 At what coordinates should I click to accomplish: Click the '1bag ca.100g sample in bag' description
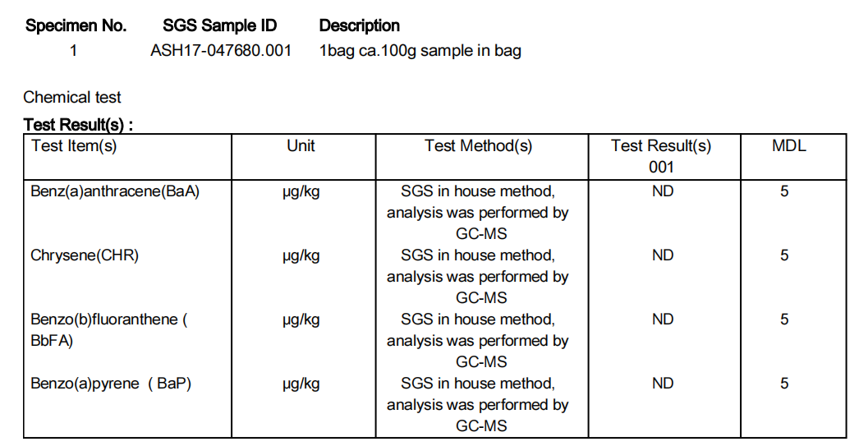tap(420, 51)
